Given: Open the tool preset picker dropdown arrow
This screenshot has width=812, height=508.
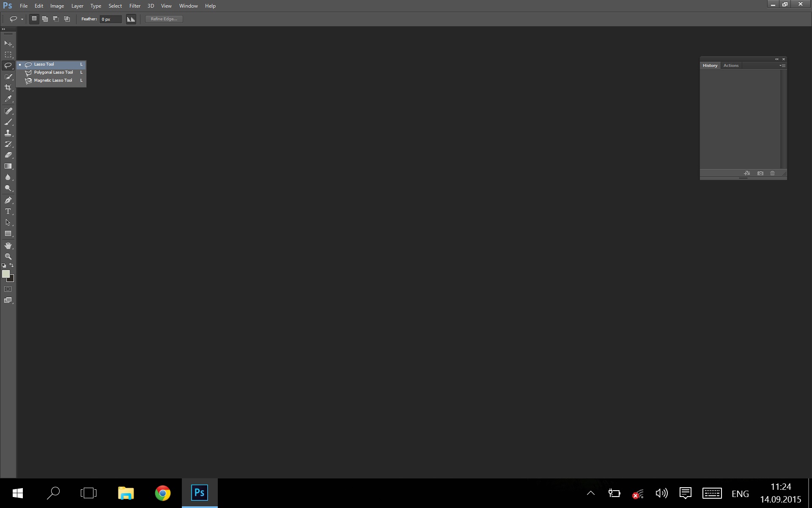Looking at the screenshot, I should coord(22,19).
